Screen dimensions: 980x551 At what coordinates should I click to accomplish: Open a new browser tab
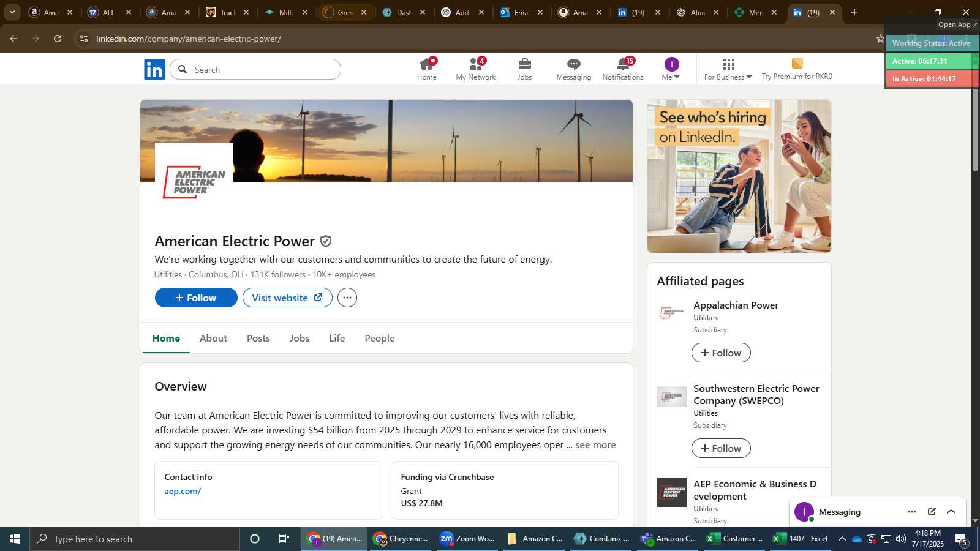pos(854,12)
